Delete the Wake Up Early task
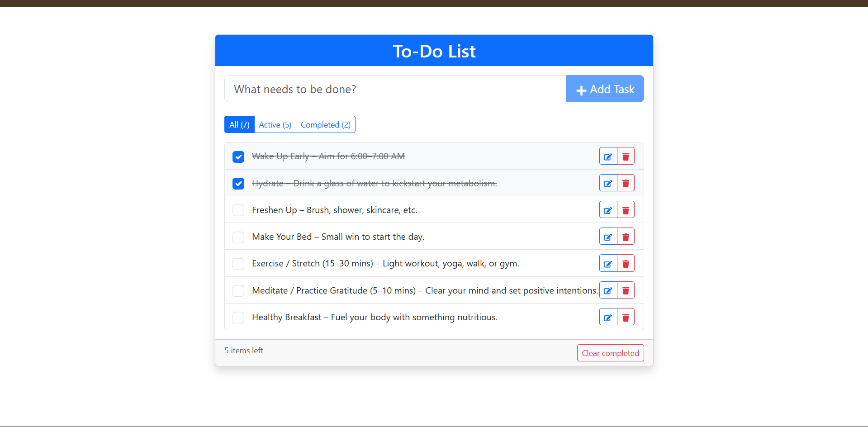The width and height of the screenshot is (868, 427). [626, 156]
